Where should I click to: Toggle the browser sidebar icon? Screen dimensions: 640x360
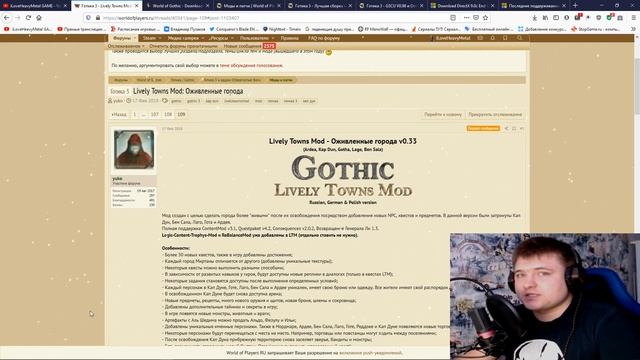click(556, 18)
